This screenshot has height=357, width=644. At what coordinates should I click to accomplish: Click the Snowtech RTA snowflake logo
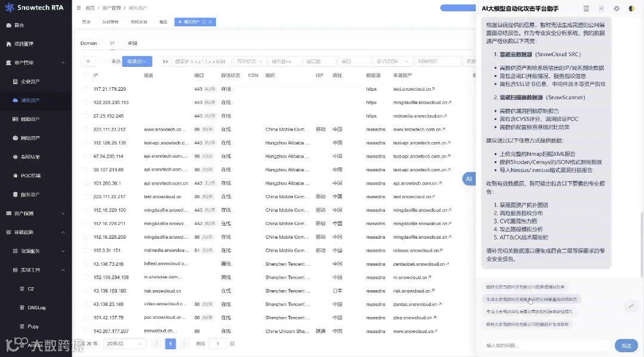9,7
